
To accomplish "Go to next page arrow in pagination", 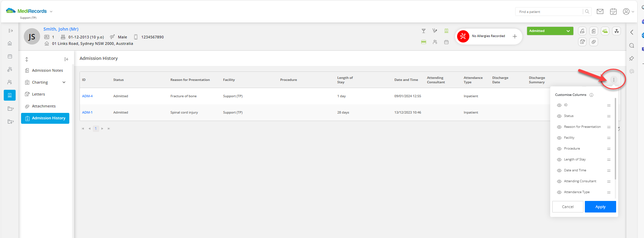I will (102, 129).
